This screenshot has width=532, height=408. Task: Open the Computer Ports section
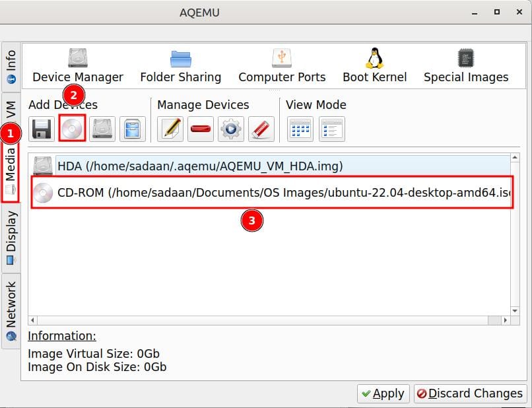click(x=282, y=66)
